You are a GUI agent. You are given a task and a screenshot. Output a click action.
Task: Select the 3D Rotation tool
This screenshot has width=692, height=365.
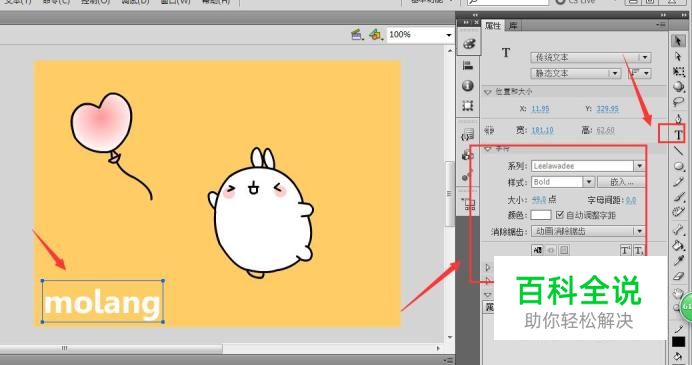tap(678, 87)
